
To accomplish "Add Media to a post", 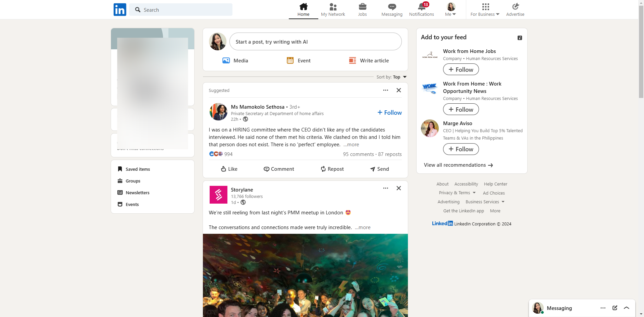I will point(235,61).
